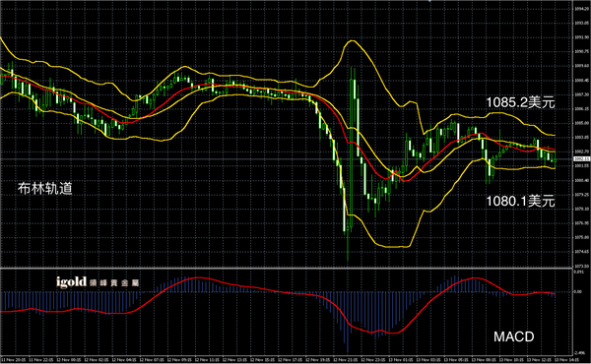The height and width of the screenshot is (364, 591).
Task: Click the 1094.20 label on the price axis
Action: point(580,9)
